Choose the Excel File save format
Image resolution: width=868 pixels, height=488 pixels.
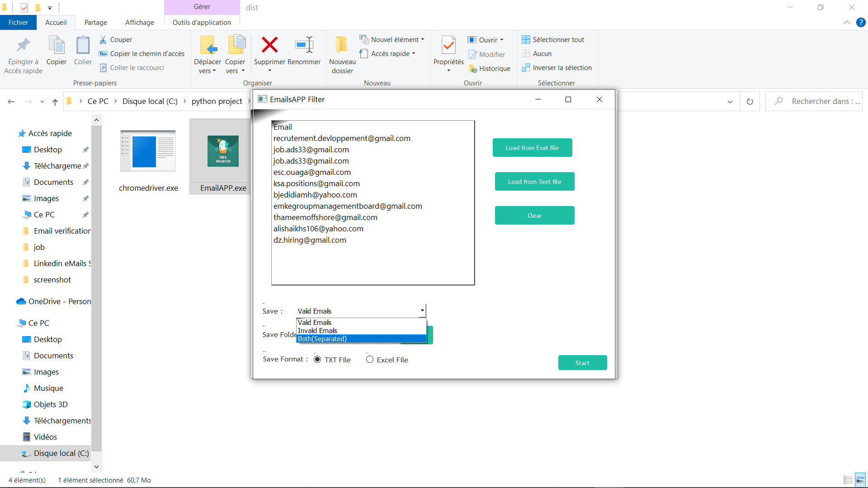370,360
